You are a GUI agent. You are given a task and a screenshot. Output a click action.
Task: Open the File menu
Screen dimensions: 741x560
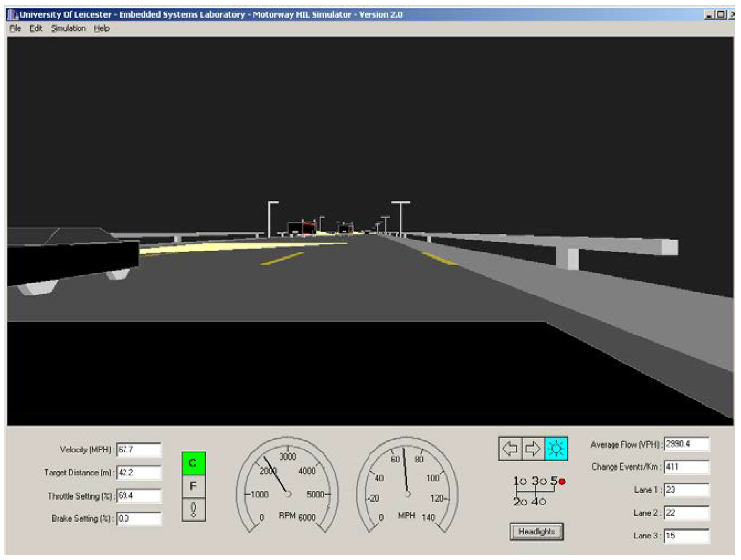point(15,28)
